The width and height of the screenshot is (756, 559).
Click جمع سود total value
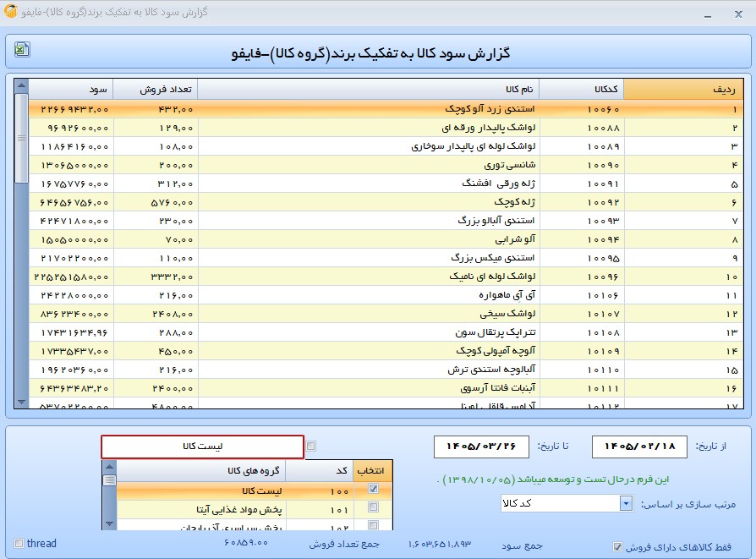(439, 544)
